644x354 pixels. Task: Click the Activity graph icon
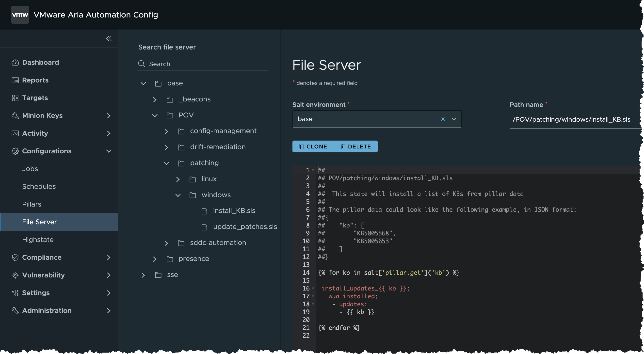pos(15,133)
